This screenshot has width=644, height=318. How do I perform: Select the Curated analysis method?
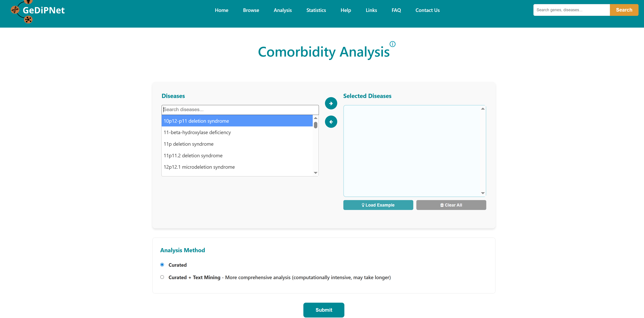point(162,265)
